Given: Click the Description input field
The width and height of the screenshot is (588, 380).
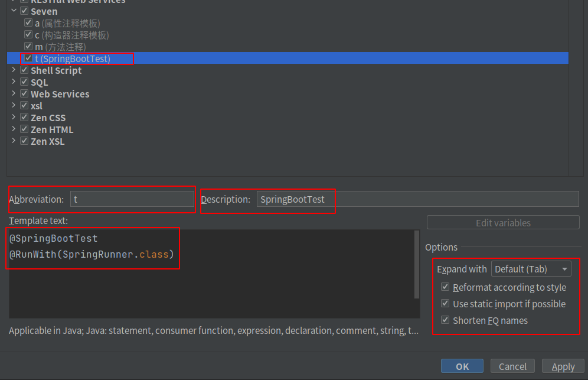Looking at the screenshot, I should pos(418,199).
